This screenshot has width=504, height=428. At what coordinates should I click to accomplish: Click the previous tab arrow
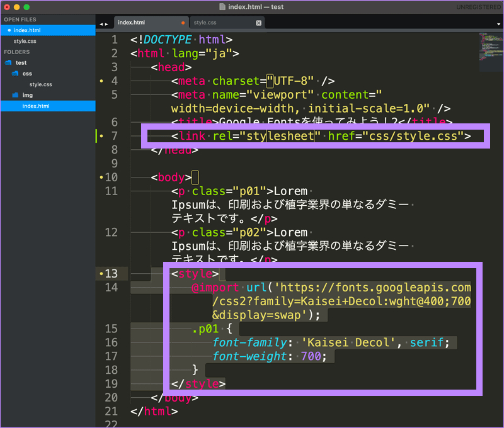101,24
